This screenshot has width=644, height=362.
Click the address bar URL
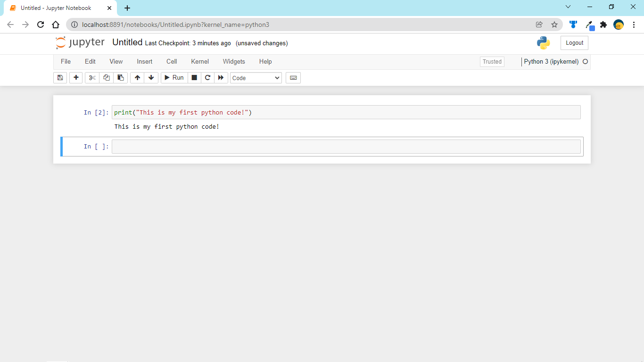[175, 25]
